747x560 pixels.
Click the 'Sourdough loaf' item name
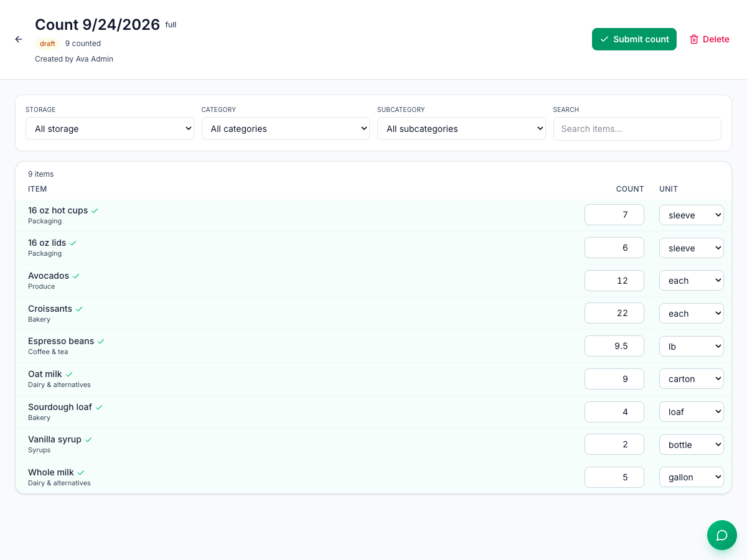60,407
